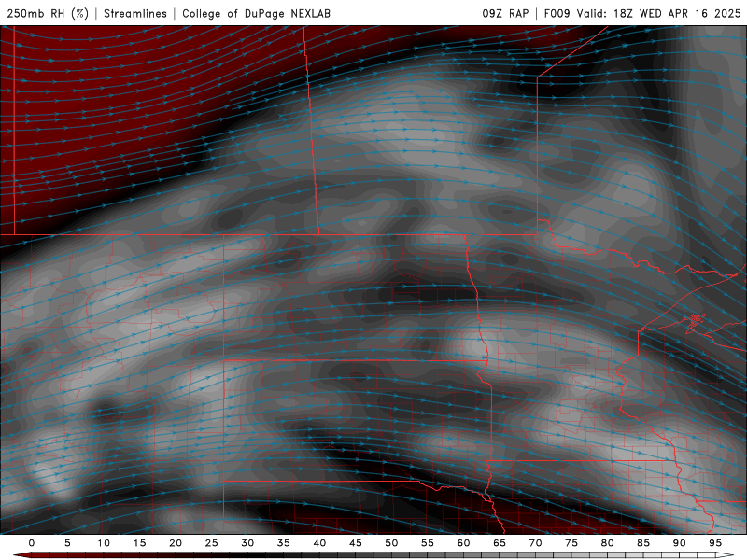Click the '5' label on color scale
Viewport: 747px width, 560px height.
[67, 543]
